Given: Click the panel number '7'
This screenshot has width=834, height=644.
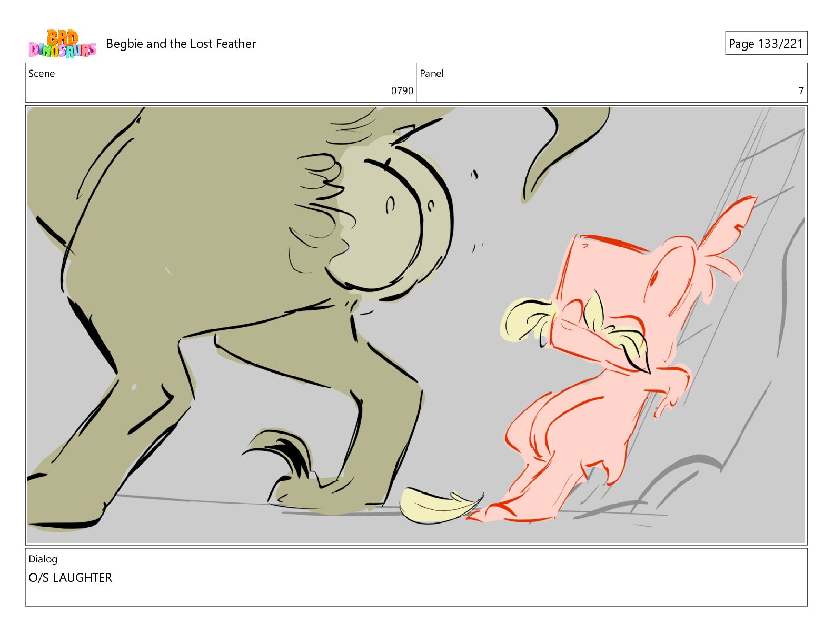Looking at the screenshot, I should 801,91.
